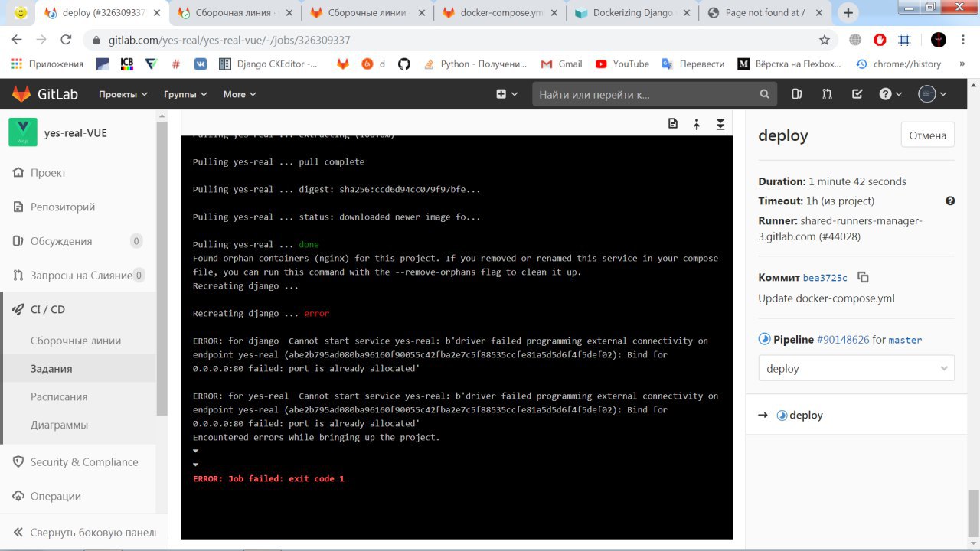
Task: Open the More navigation menu
Action: 240,94
